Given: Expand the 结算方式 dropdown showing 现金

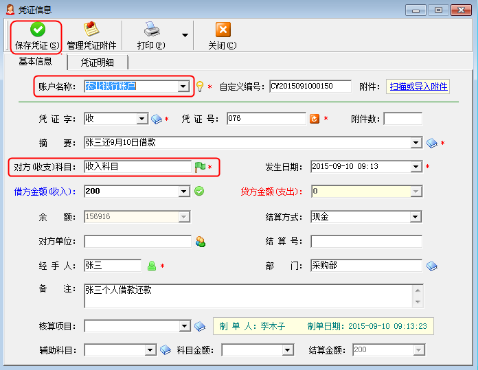Looking at the screenshot, I should pyautogui.click(x=415, y=217).
